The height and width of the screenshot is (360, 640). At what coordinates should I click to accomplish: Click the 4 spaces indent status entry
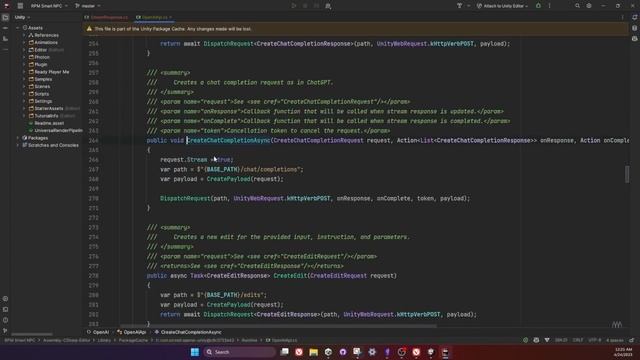point(614,340)
